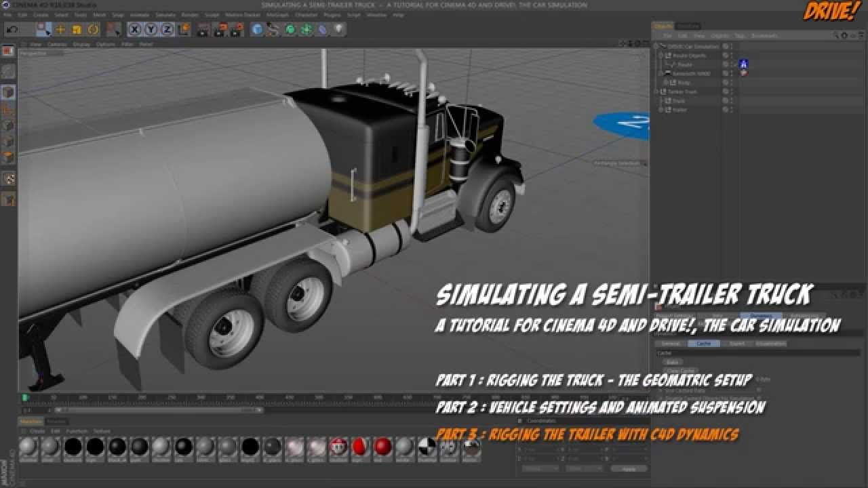This screenshot has width=868, height=488.
Task: Switch to the Materials tab
Action: [30, 422]
